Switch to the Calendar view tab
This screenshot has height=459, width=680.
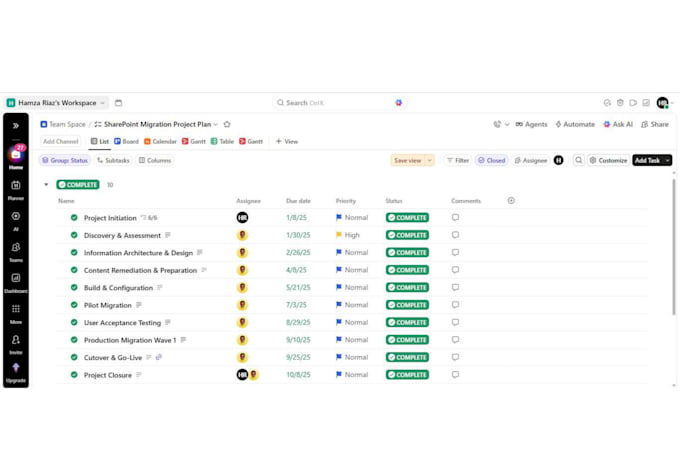[x=160, y=141]
